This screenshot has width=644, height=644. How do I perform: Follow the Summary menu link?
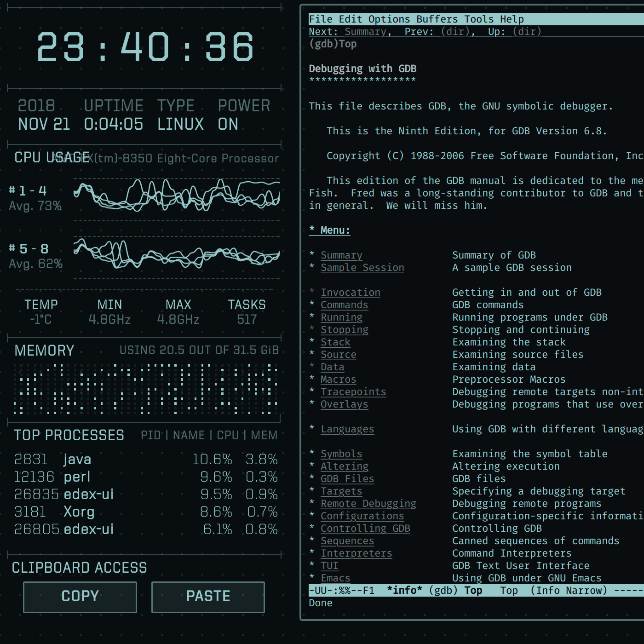click(x=341, y=255)
